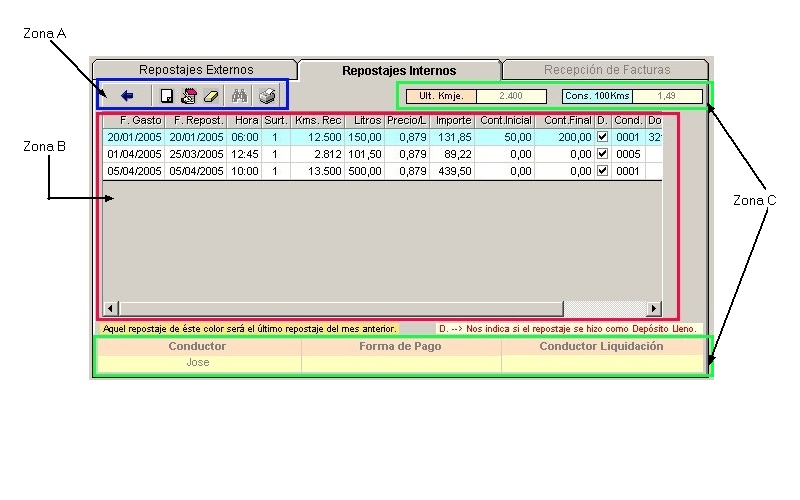Click the Ult. Kmje. value field 2.400
800x500 pixels.
click(x=511, y=96)
